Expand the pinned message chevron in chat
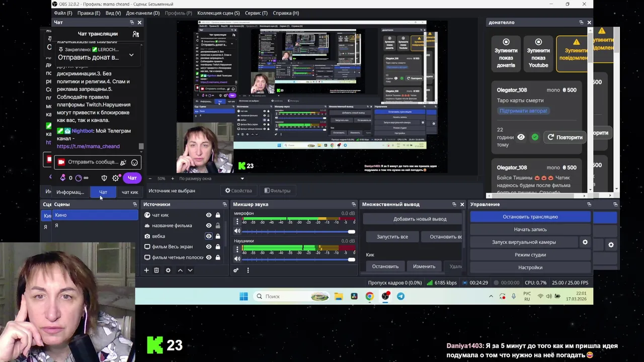The height and width of the screenshot is (362, 644). pos(131,55)
